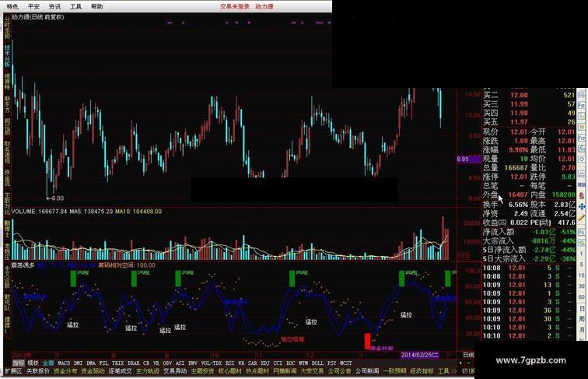This screenshot has width=588, height=379.
Task: Click the 动力源 link in the top bar
Action: coord(264,6)
